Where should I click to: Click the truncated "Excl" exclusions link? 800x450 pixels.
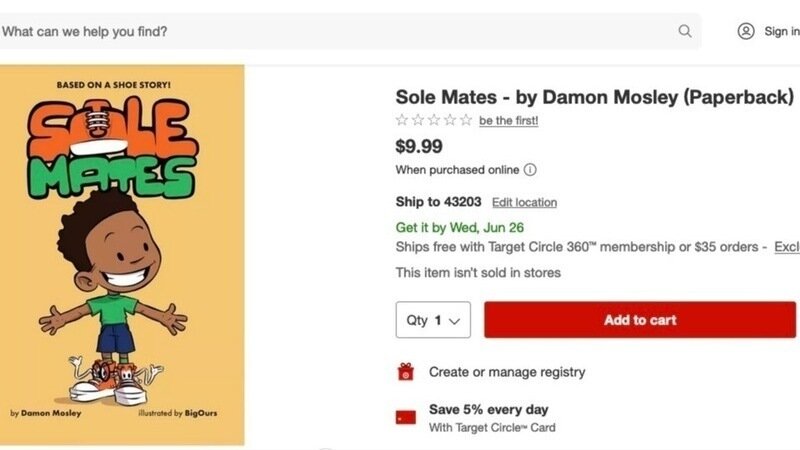click(x=786, y=247)
